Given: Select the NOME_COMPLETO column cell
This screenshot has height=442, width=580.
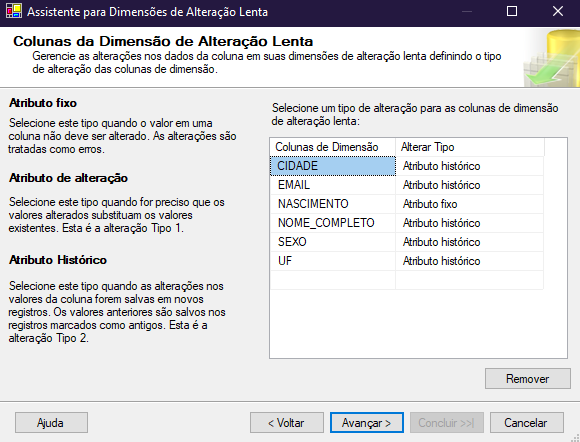Looking at the screenshot, I should click(x=333, y=223).
